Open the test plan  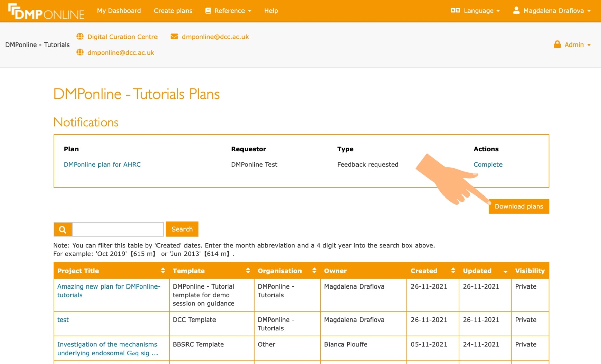point(63,320)
